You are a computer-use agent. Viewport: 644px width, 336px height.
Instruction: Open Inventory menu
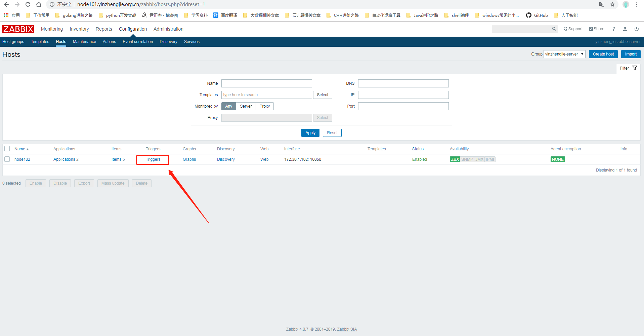[79, 29]
